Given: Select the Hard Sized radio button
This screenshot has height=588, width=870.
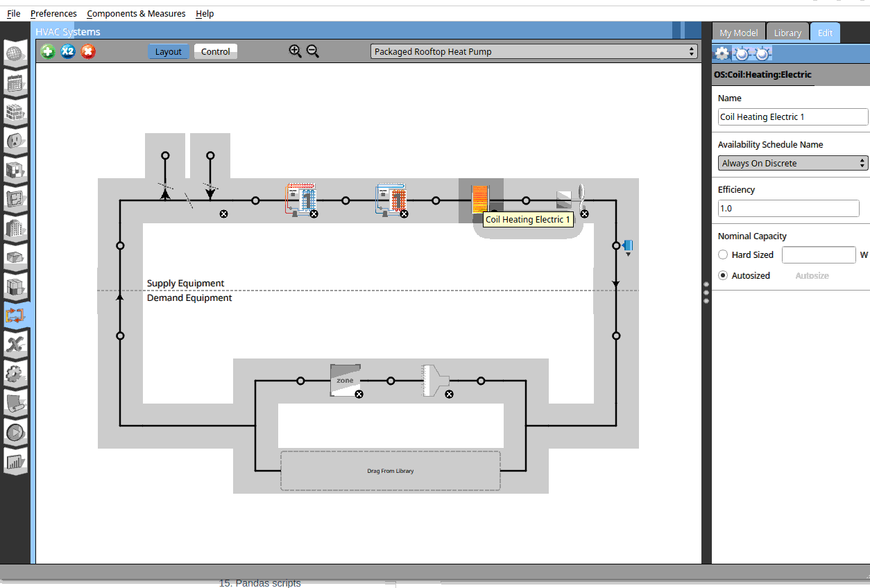Looking at the screenshot, I should tap(723, 255).
